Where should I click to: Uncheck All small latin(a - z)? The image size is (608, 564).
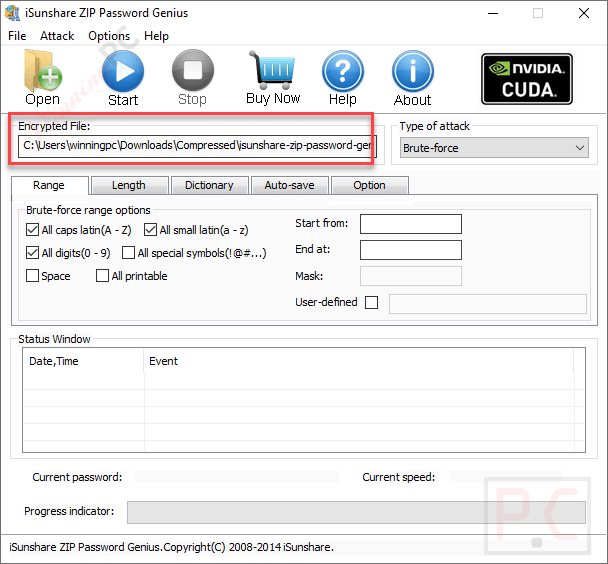pyautogui.click(x=150, y=230)
